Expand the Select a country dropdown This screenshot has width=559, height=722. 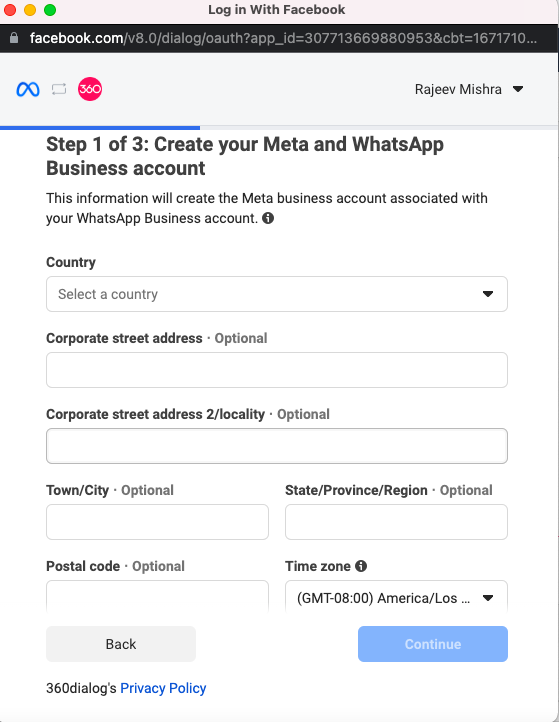click(277, 294)
